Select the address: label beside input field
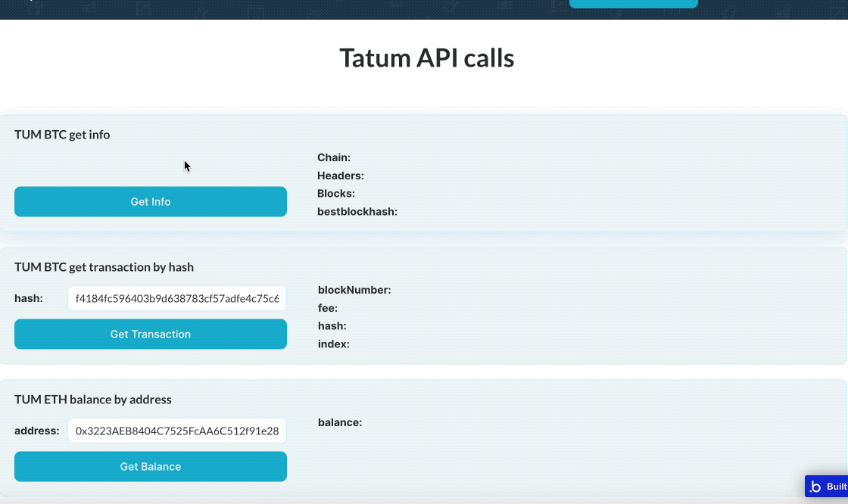Viewport: 848px width, 504px height. click(37, 431)
